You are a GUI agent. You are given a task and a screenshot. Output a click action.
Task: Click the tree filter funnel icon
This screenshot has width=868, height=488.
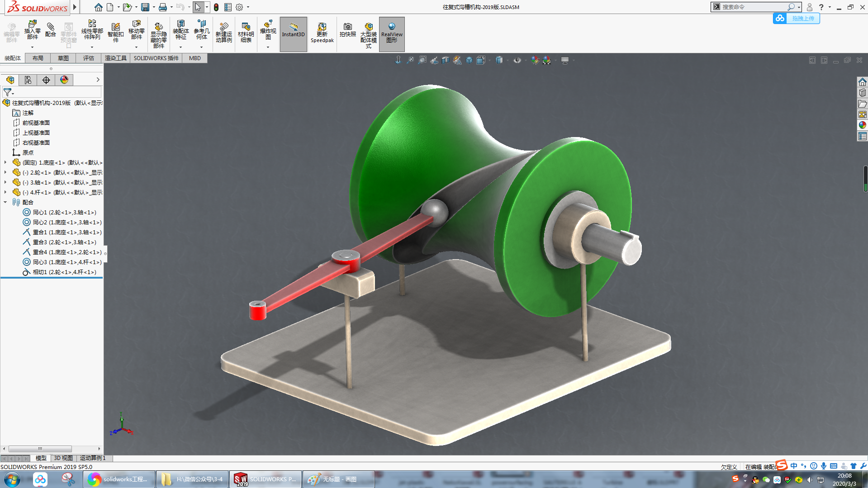(8, 92)
